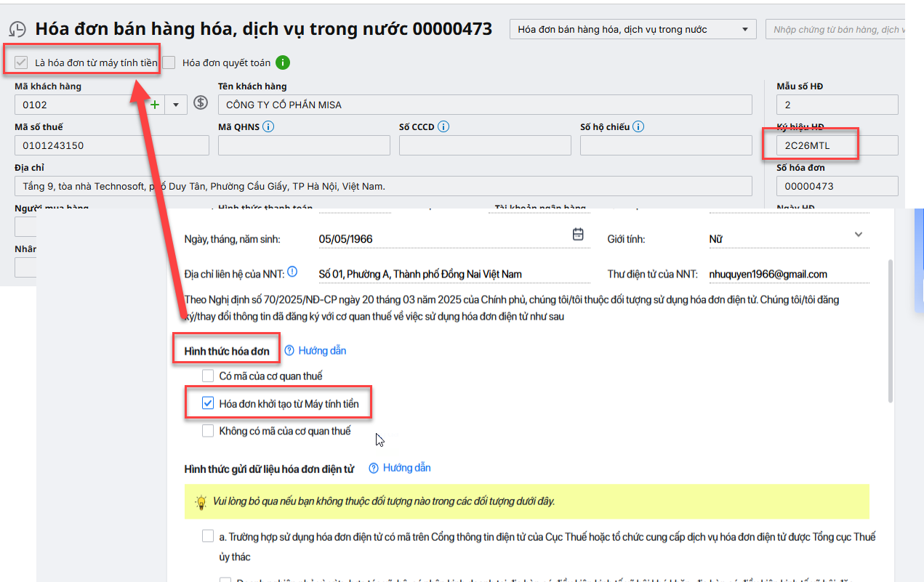Screen dimensions: 924x582
Task: Open the invoice type dropdown at top
Action: [x=632, y=30]
